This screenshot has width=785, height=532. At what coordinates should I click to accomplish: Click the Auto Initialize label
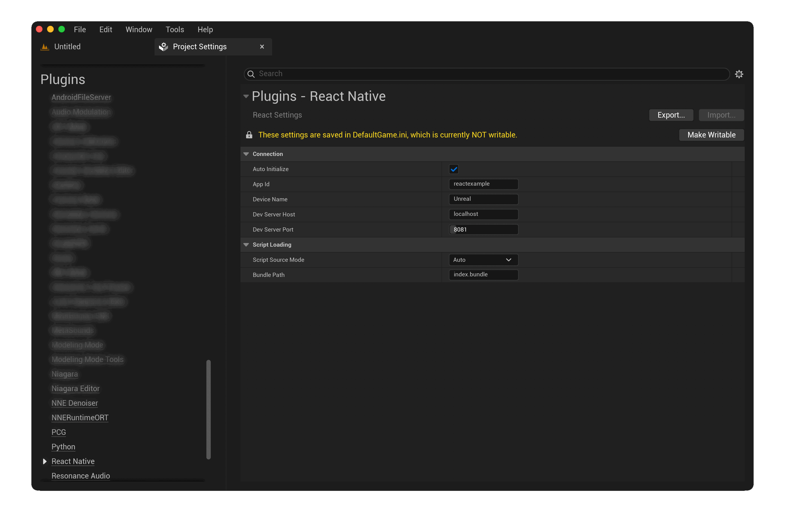[x=270, y=169]
